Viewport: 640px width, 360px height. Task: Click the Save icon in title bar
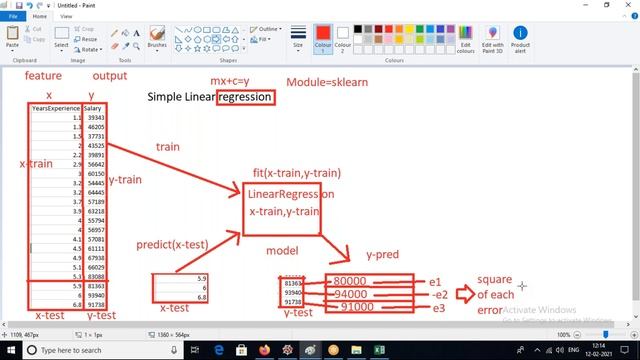pyautogui.click(x=19, y=5)
